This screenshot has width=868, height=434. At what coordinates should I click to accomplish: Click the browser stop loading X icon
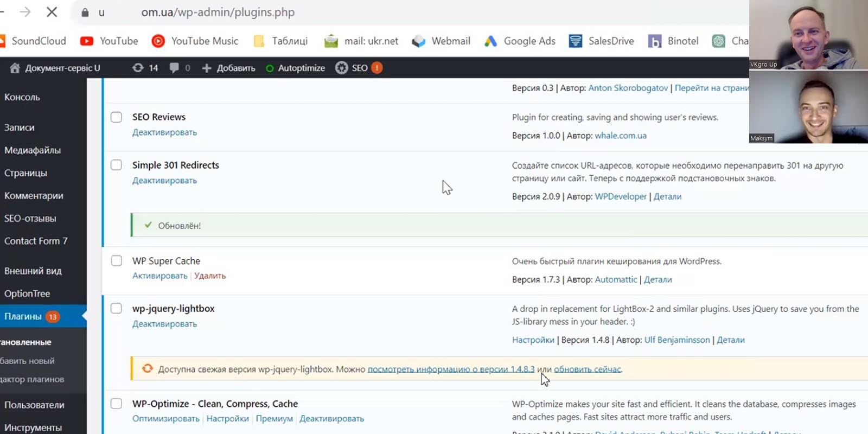pos(52,12)
